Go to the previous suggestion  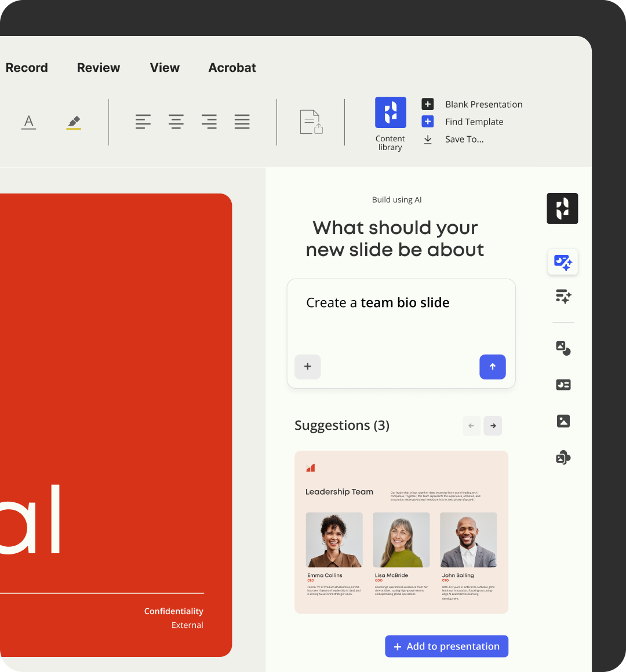click(x=471, y=426)
